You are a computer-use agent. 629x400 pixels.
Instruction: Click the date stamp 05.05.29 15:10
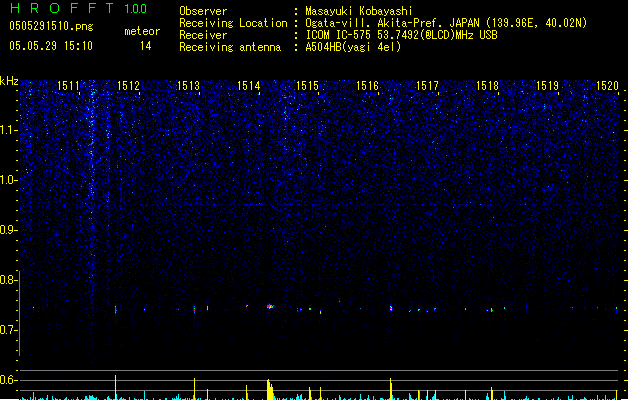(51, 46)
